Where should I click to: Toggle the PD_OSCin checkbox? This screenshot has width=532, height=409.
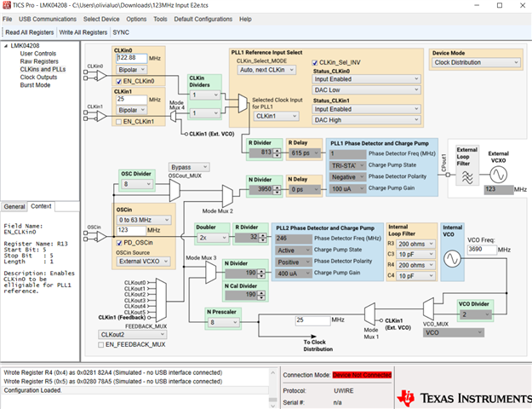[x=119, y=243]
